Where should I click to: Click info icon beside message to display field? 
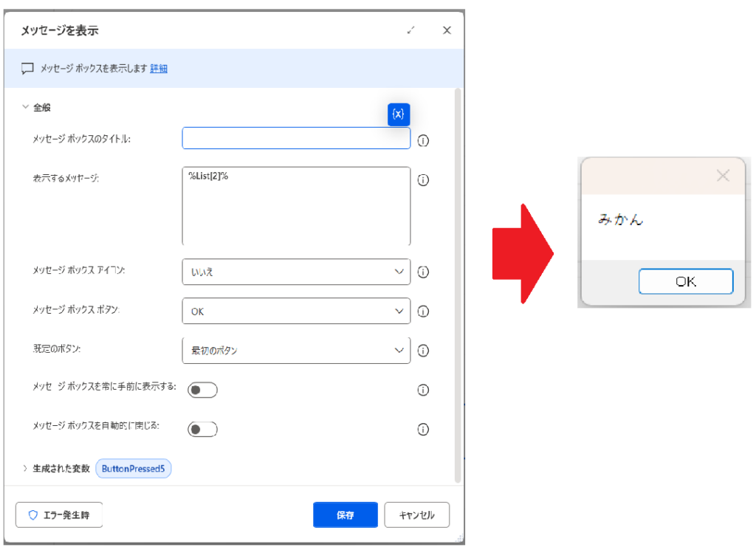[x=423, y=179]
